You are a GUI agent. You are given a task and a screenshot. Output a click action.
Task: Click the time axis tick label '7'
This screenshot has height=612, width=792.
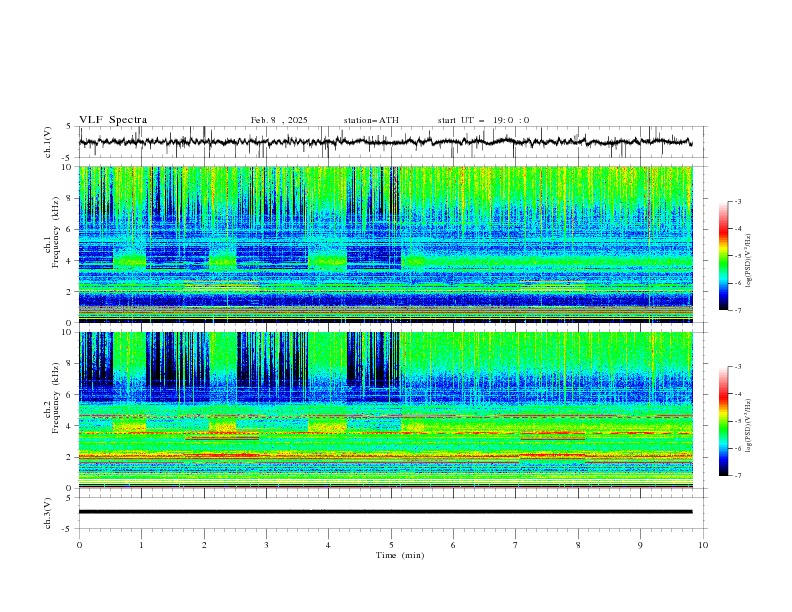[516, 545]
